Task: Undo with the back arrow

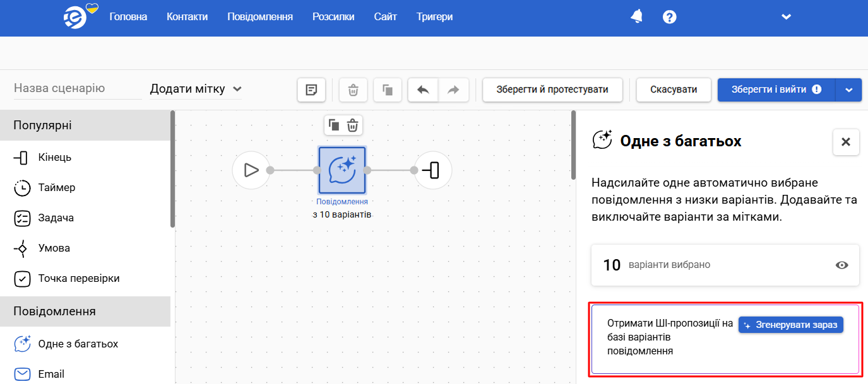Action: point(423,90)
